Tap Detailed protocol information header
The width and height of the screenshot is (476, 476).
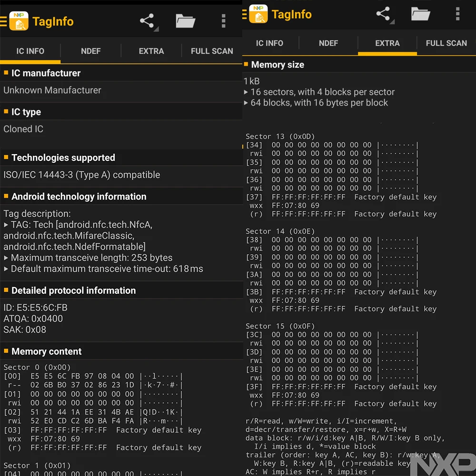[x=121, y=290]
